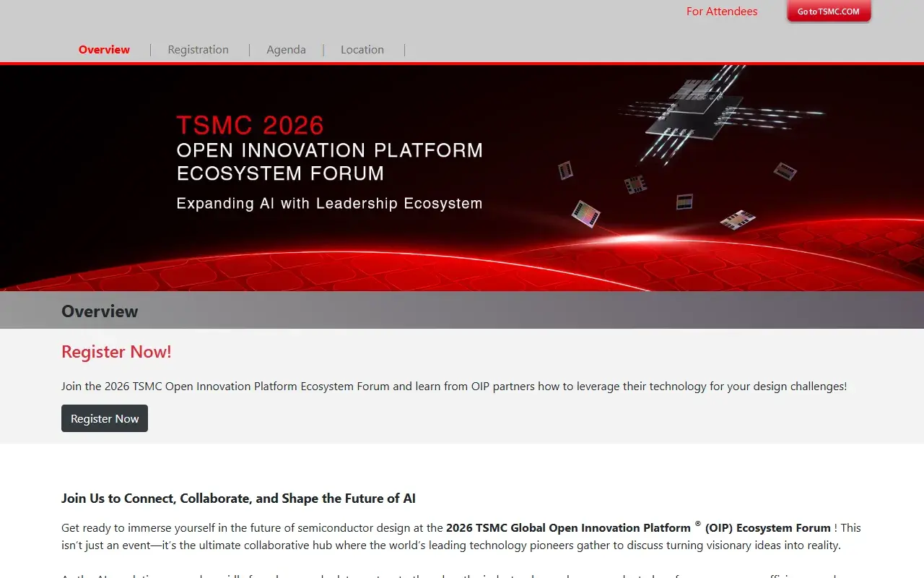Click the For Attendees link
Viewport: 924px width, 578px height.
pos(722,12)
